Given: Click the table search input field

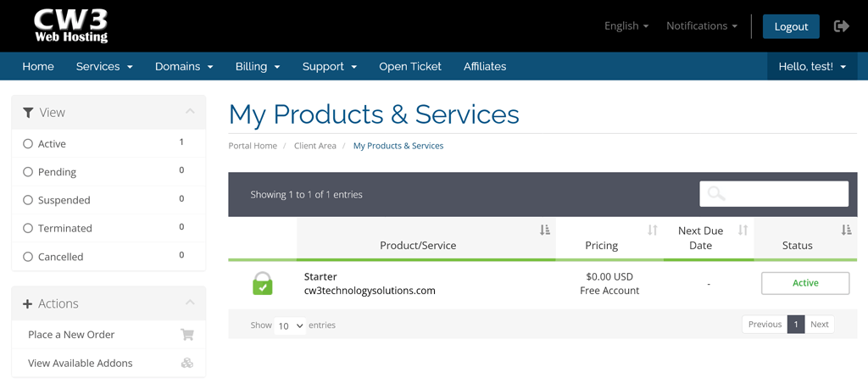Looking at the screenshot, I should coord(774,194).
